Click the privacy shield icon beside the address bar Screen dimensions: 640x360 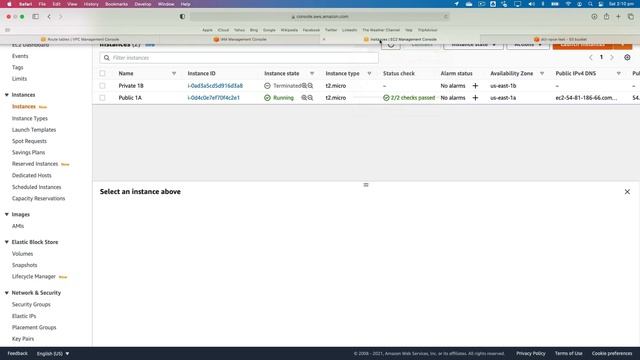tap(182, 17)
